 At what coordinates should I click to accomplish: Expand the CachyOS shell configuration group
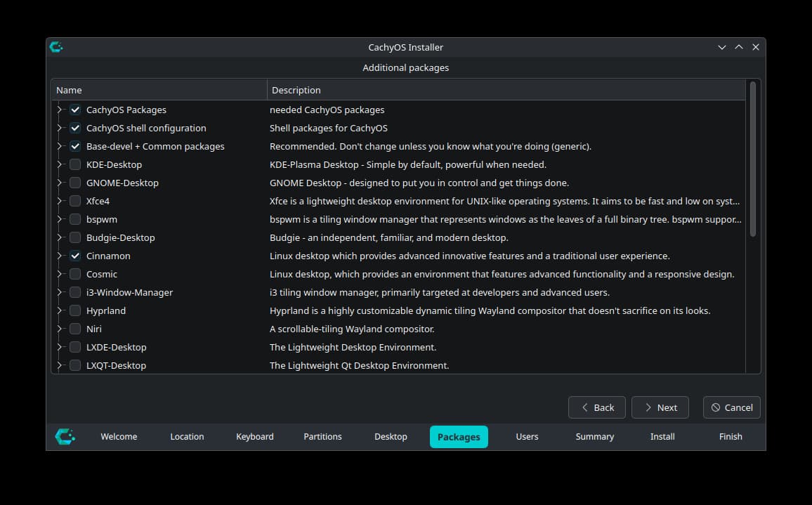[x=59, y=128]
